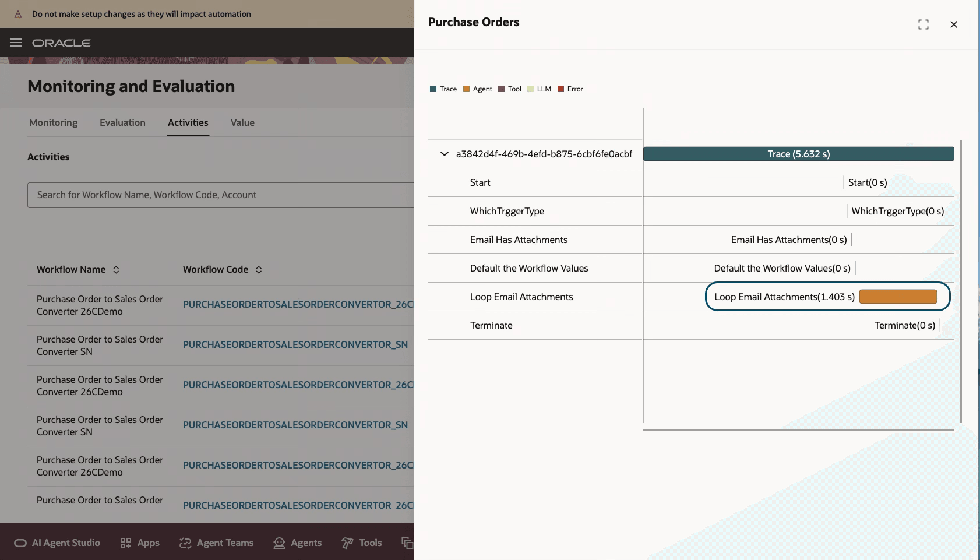Click the Agent legend color swatch

pyautogui.click(x=466, y=89)
